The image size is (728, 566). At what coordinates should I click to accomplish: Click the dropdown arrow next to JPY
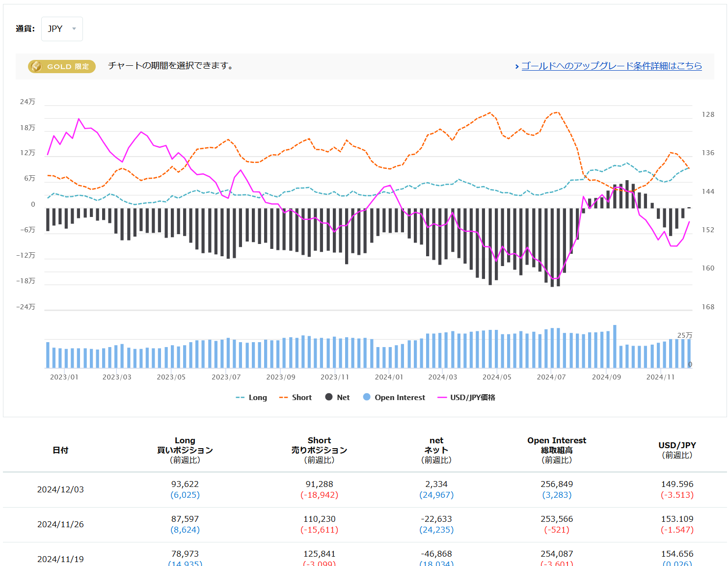[x=74, y=29]
